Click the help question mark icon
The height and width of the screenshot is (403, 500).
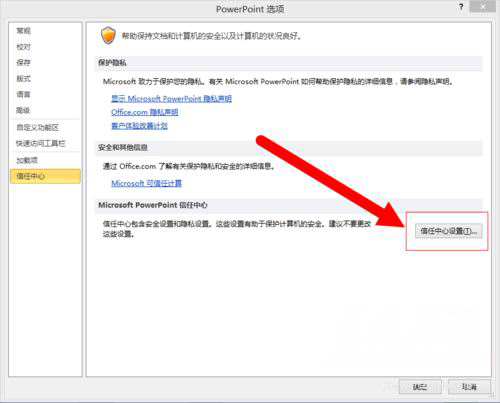pyautogui.click(x=461, y=7)
